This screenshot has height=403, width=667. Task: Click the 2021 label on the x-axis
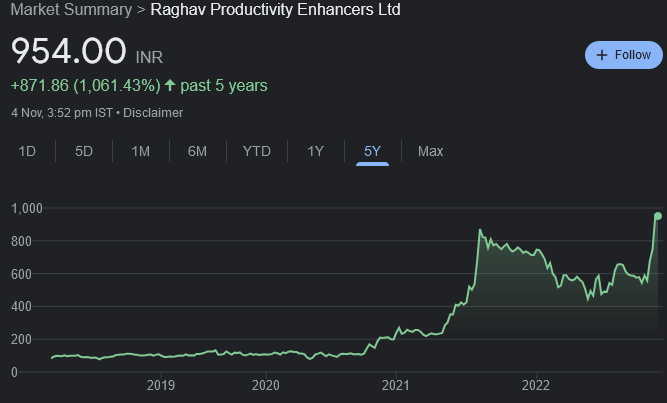[396, 385]
